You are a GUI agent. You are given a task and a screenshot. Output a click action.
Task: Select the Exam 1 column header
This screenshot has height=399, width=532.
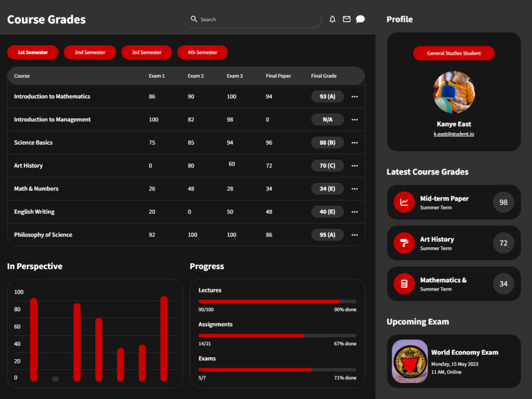[x=157, y=76]
